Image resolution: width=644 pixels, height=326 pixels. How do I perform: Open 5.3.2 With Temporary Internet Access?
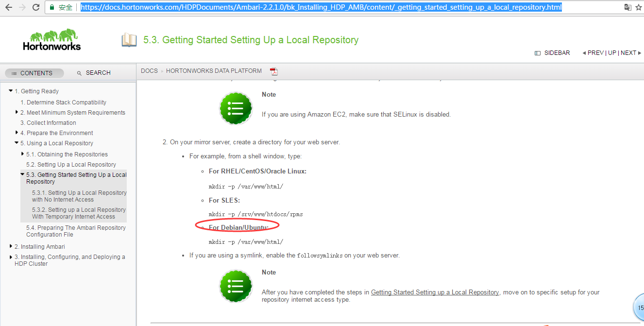[x=79, y=213]
